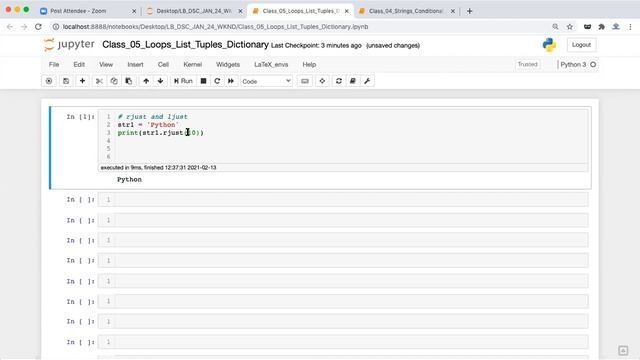Click the Python 3 kernel indicator

tap(578, 64)
